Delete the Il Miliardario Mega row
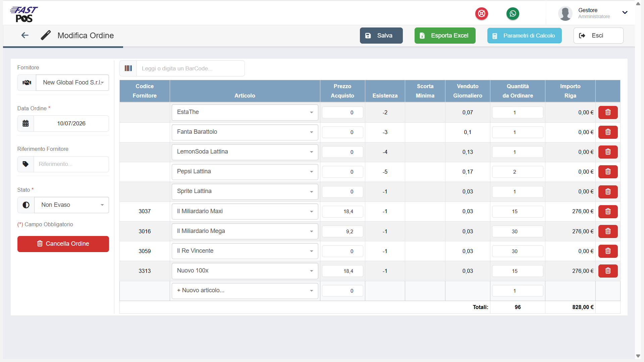 pyautogui.click(x=608, y=231)
